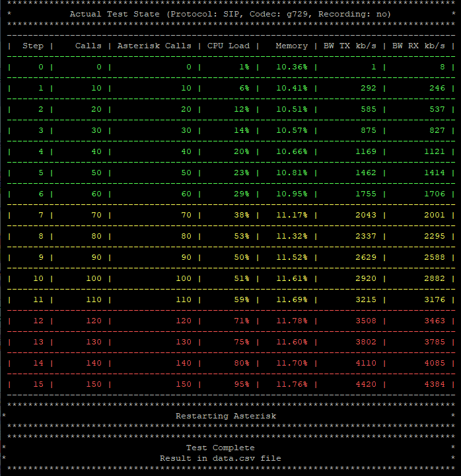Select memory value 10.57%
Viewport: 461px width, 476px height.
(x=292, y=130)
